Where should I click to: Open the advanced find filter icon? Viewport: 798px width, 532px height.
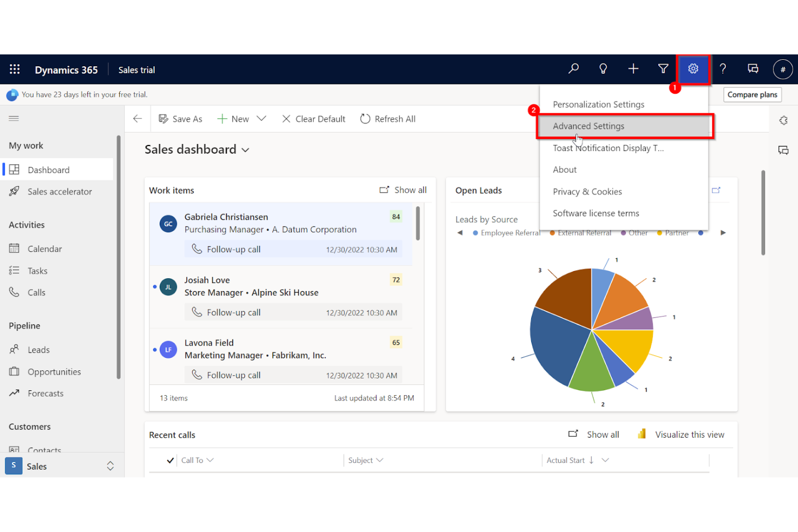coord(663,69)
